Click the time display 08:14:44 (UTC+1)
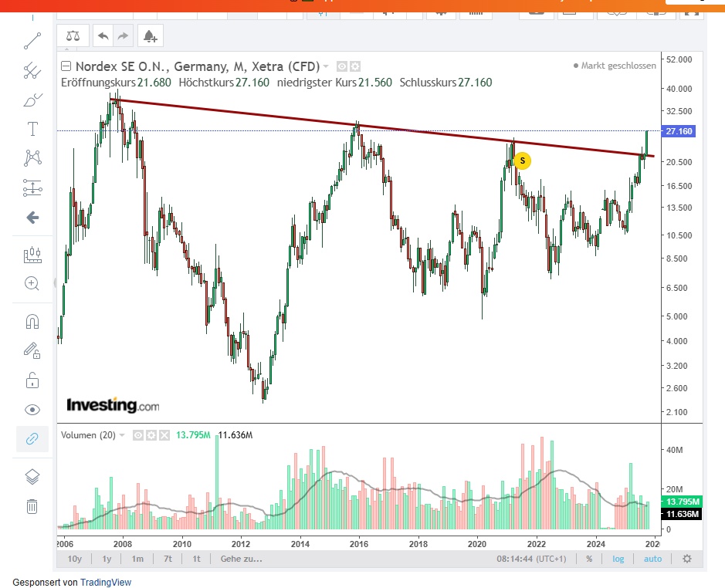725x588 pixels. click(531, 559)
